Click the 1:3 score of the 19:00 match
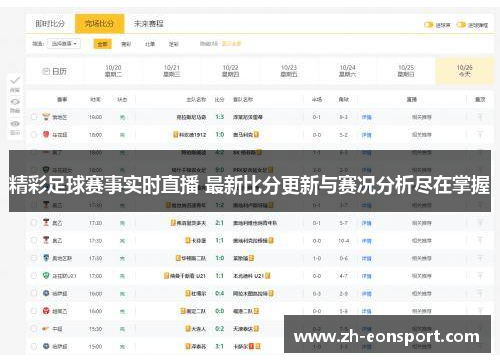500x362 pixels. [x=220, y=117]
